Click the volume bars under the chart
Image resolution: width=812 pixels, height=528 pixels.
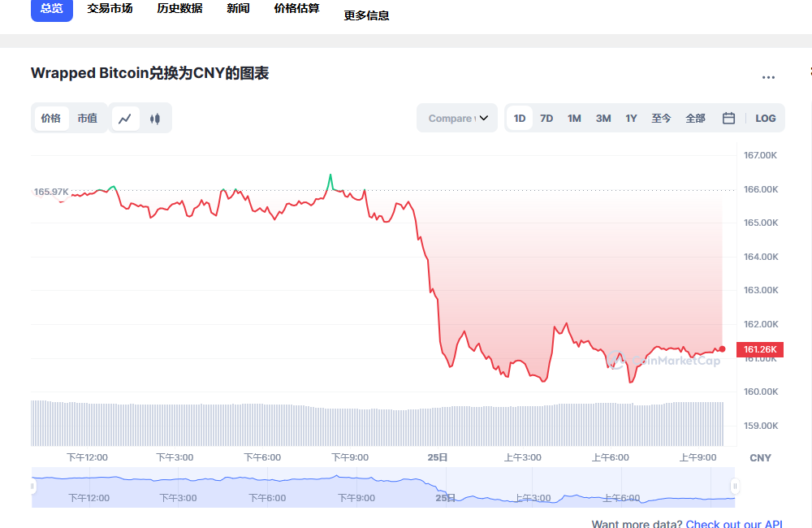(x=377, y=424)
